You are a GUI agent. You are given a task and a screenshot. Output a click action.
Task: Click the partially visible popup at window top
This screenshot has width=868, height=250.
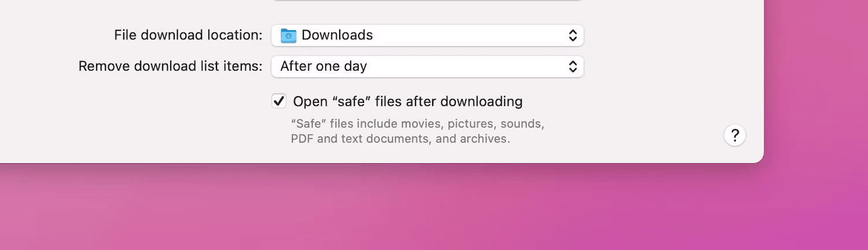click(427, 1)
